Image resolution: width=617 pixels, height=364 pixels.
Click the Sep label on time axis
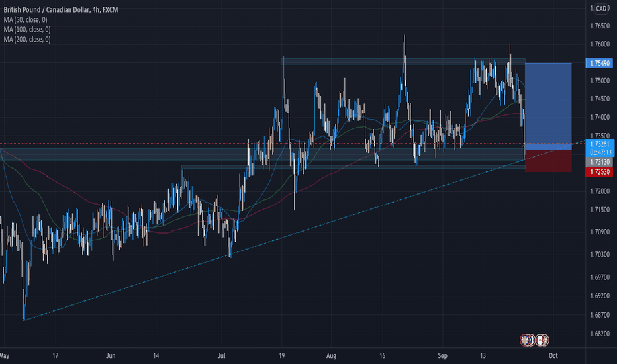pyautogui.click(x=442, y=356)
